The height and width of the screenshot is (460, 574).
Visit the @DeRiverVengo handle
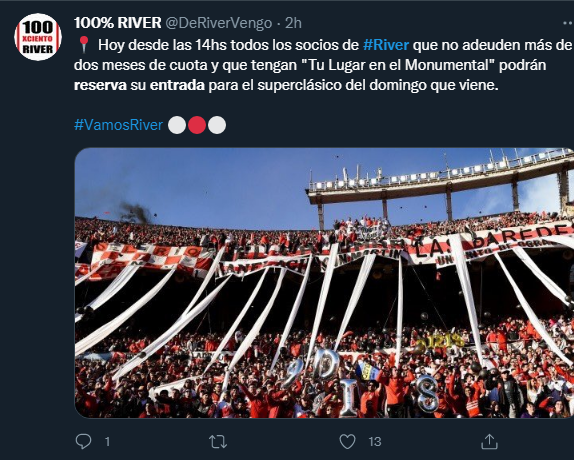coord(219,23)
